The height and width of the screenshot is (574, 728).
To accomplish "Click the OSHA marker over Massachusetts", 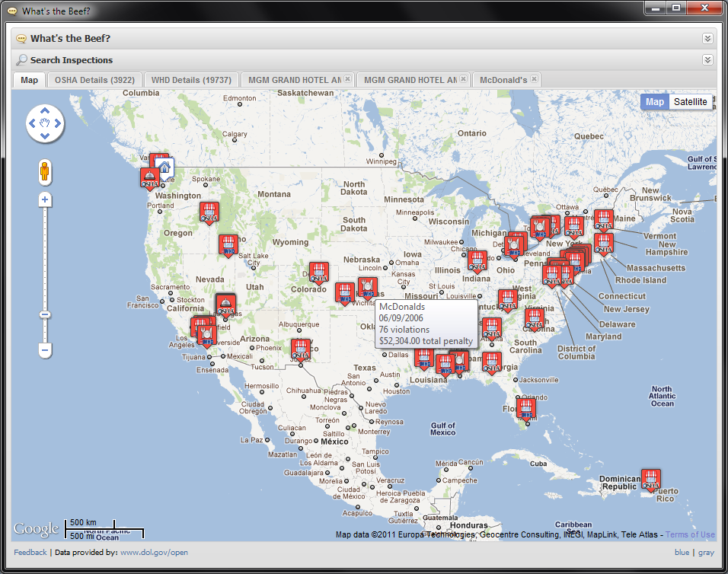I will click(604, 244).
